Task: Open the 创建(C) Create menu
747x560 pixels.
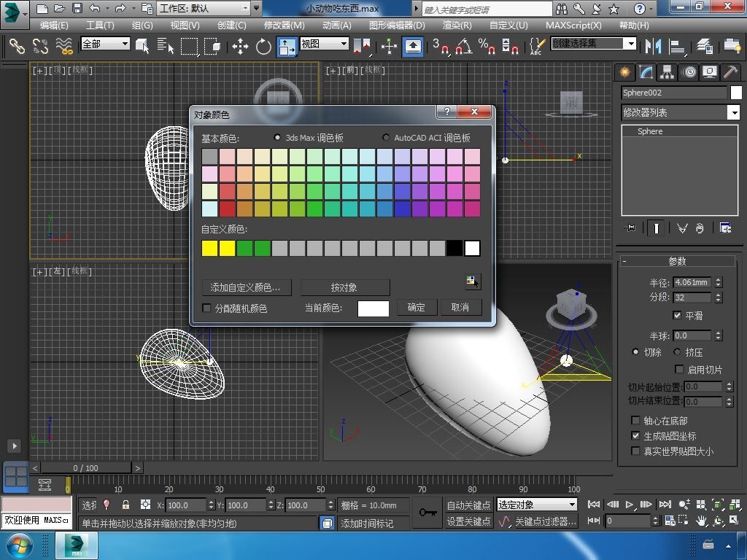Action: click(x=232, y=26)
